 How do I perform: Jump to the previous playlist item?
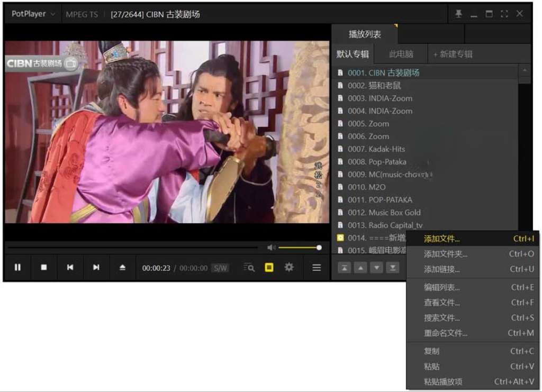(70, 267)
